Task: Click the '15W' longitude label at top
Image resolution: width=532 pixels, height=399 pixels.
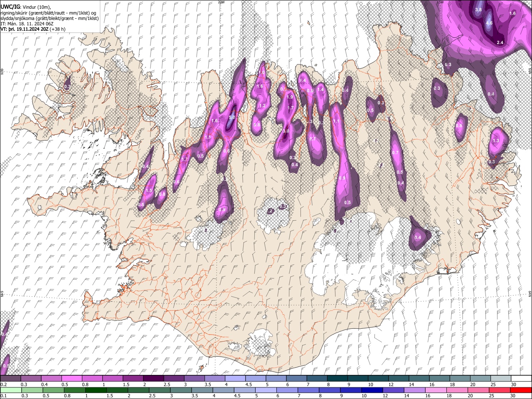Action: click(x=440, y=2)
